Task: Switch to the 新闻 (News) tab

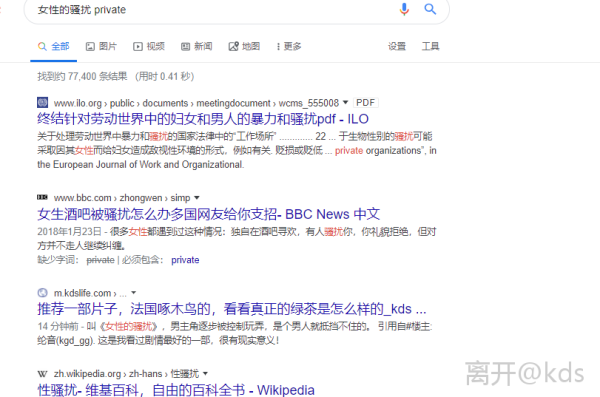Action: pos(196,47)
